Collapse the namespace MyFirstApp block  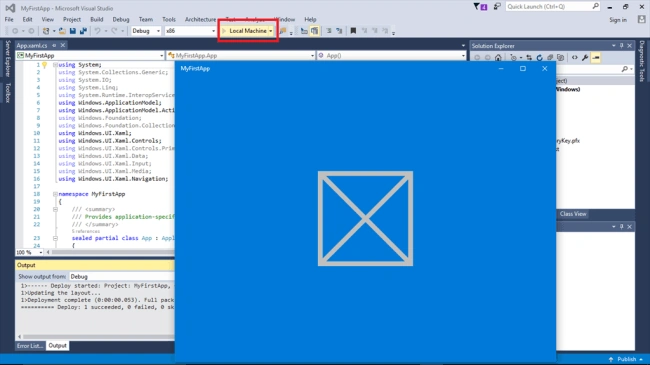point(55,194)
